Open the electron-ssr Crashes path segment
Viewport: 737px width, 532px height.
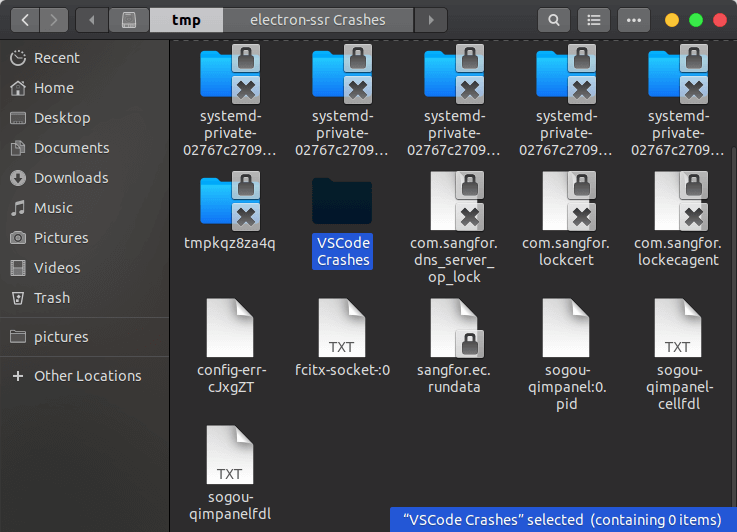pyautogui.click(x=318, y=20)
